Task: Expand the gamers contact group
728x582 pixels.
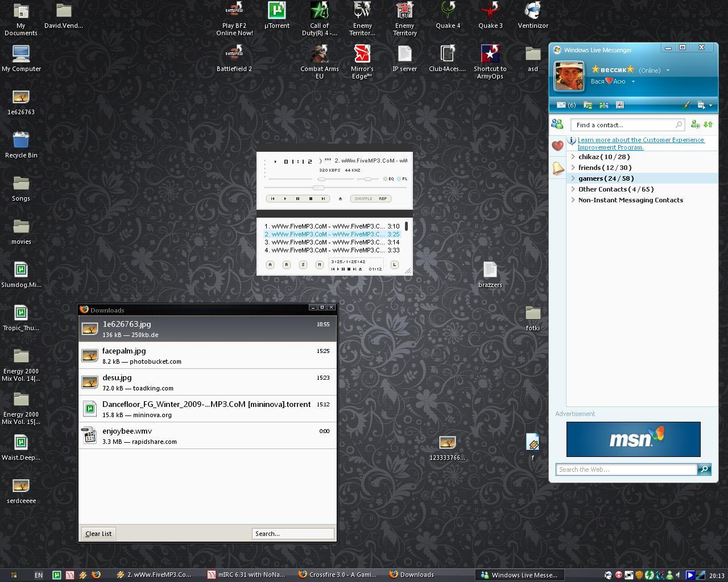Action: point(573,178)
